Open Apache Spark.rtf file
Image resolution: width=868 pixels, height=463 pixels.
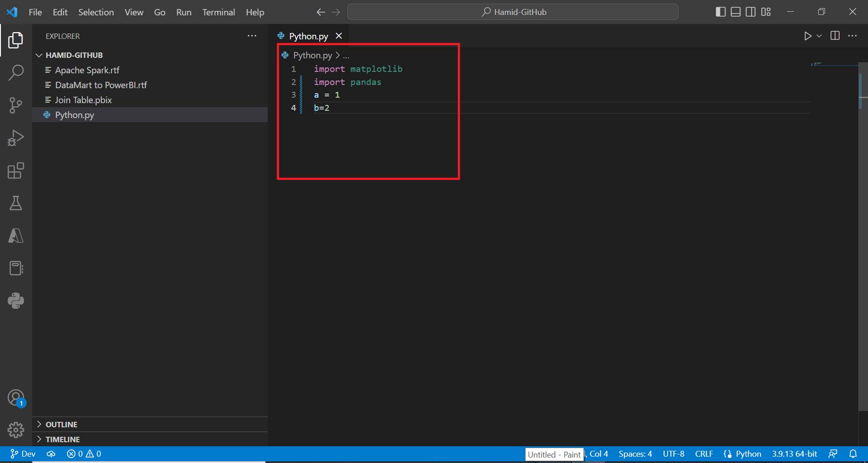(x=150, y=70)
